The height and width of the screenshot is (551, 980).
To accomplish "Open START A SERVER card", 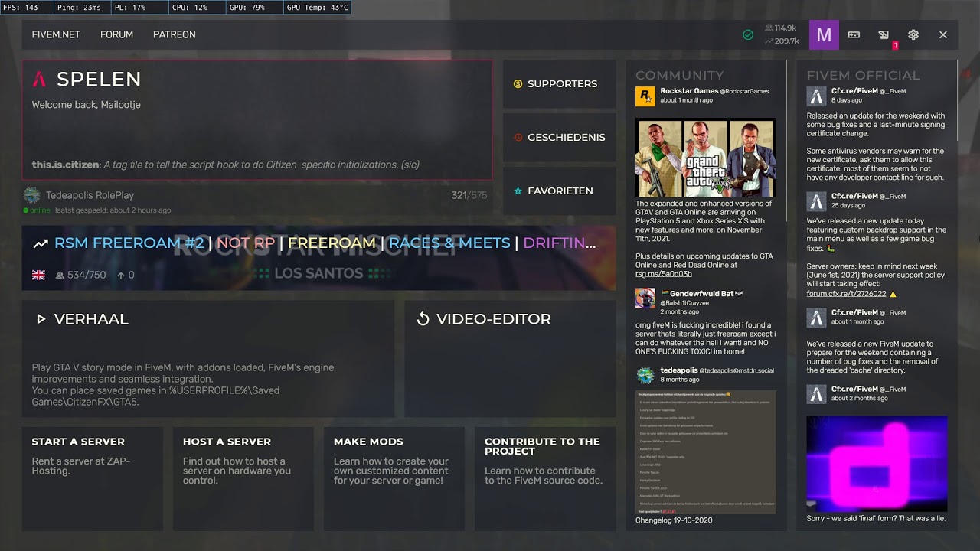I will point(92,478).
